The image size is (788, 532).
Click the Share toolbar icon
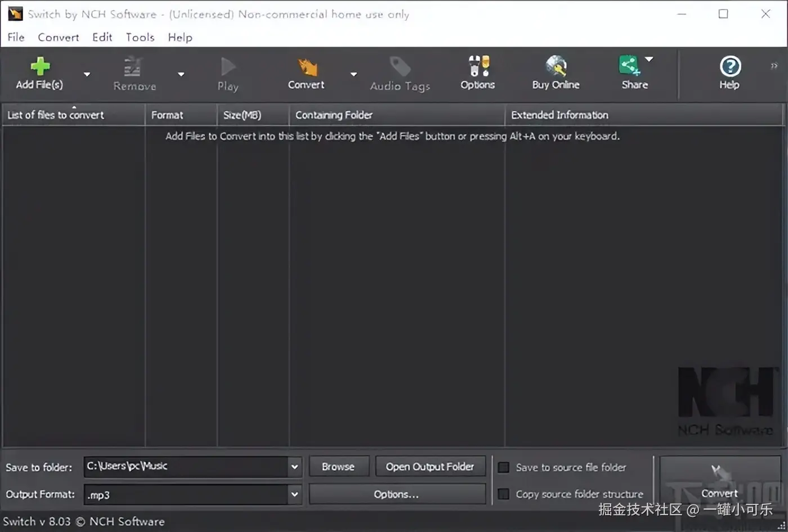click(x=629, y=65)
